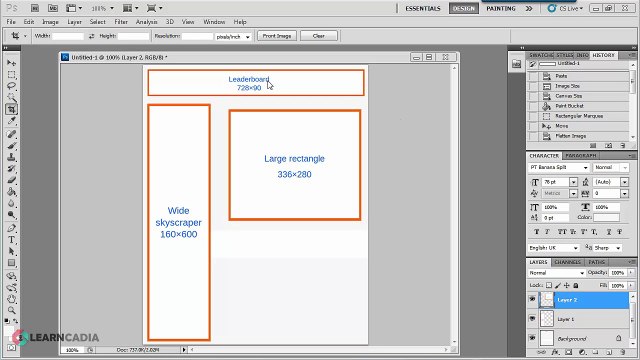Select the Quick Selection tool
This screenshot has height=360, width=640.
click(11, 98)
